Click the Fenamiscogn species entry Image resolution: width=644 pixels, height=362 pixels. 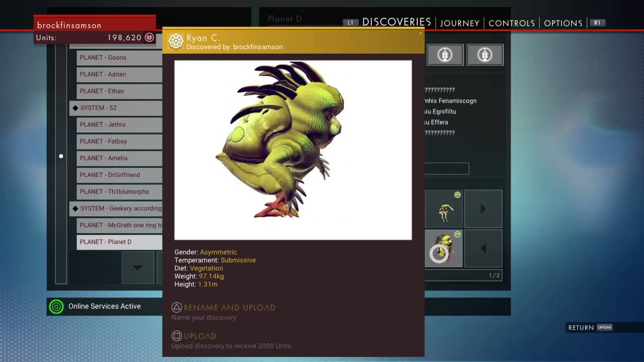(x=451, y=101)
